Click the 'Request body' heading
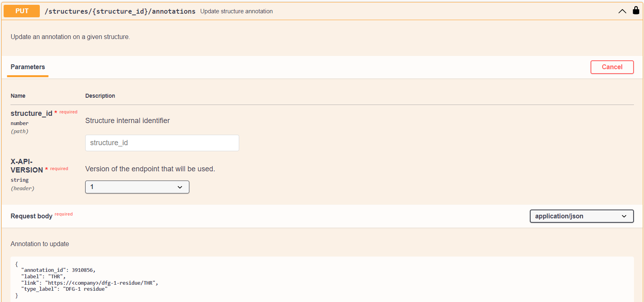This screenshot has width=644, height=302. pyautogui.click(x=31, y=216)
